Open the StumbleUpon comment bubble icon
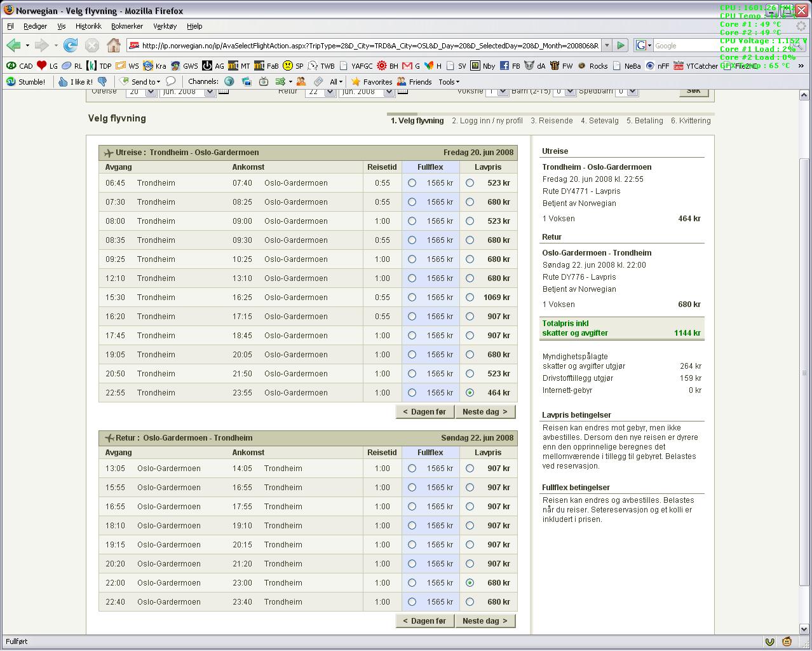The image size is (812, 651). (x=170, y=81)
